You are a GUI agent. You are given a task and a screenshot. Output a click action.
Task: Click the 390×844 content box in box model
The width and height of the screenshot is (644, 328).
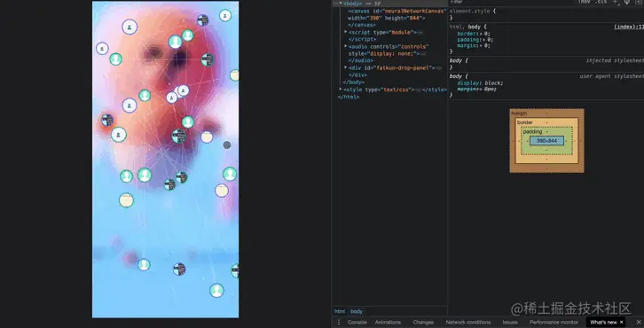546,141
